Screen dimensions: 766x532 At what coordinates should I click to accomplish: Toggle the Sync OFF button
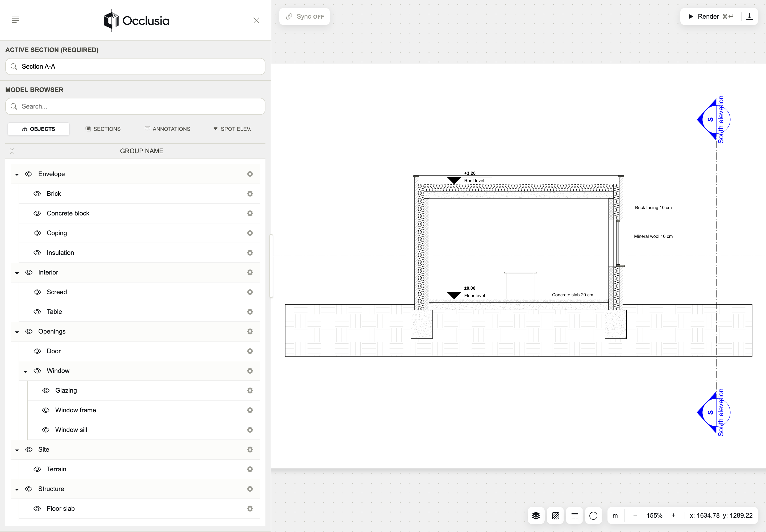point(304,17)
